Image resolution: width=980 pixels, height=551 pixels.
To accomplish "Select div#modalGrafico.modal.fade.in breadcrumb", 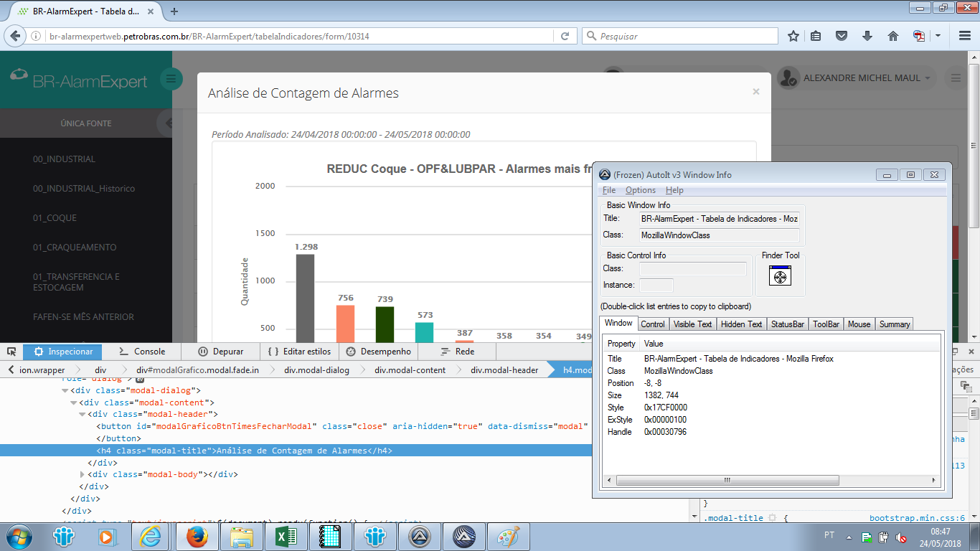I will pyautogui.click(x=198, y=370).
